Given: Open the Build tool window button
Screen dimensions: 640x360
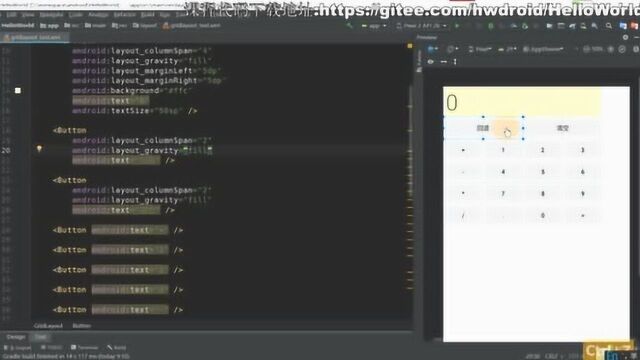Looking at the screenshot, I should [117, 348].
